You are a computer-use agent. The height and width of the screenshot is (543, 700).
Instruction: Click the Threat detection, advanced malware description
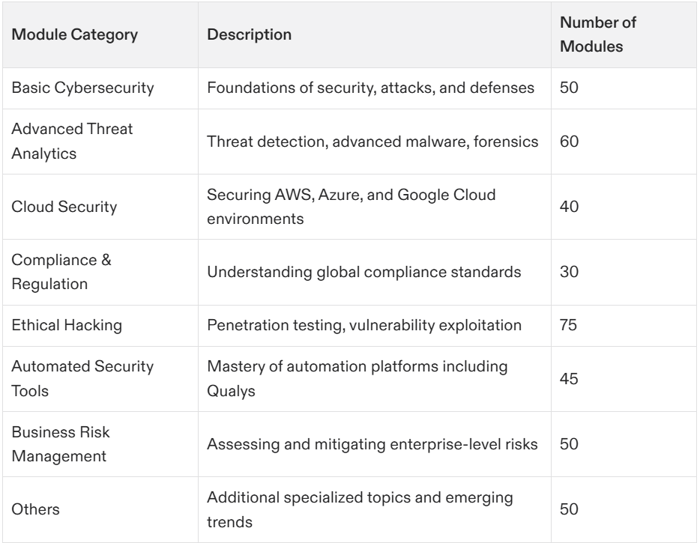click(x=373, y=141)
